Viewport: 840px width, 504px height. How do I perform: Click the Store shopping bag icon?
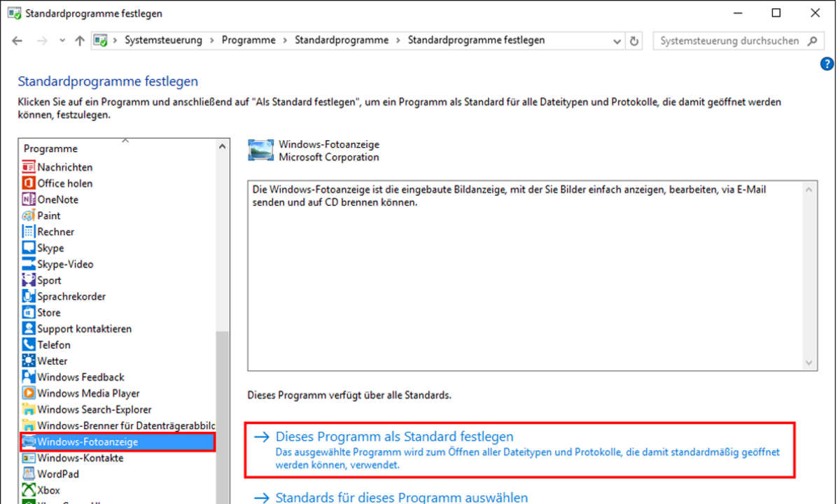(29, 312)
